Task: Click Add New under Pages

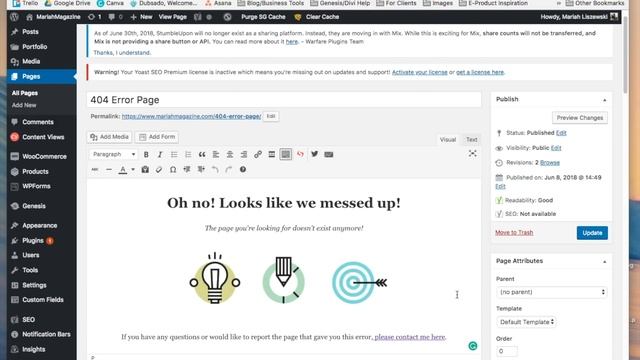Action: [x=24, y=105]
